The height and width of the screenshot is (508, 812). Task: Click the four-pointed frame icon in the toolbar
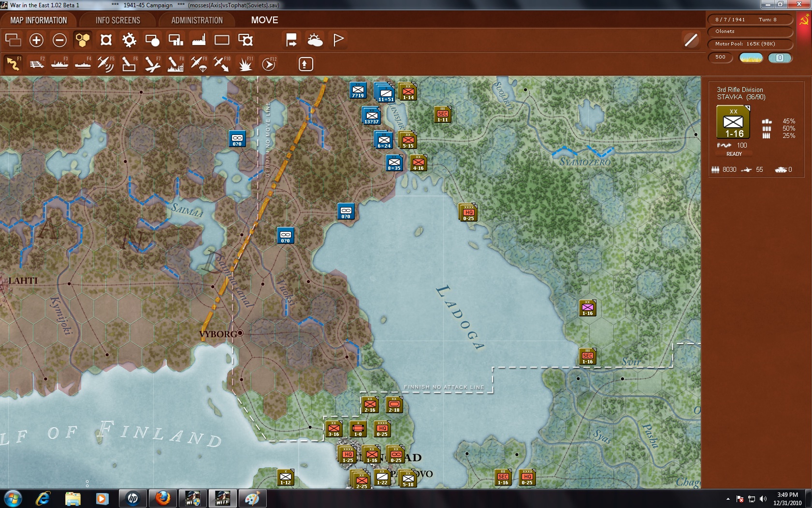click(106, 40)
